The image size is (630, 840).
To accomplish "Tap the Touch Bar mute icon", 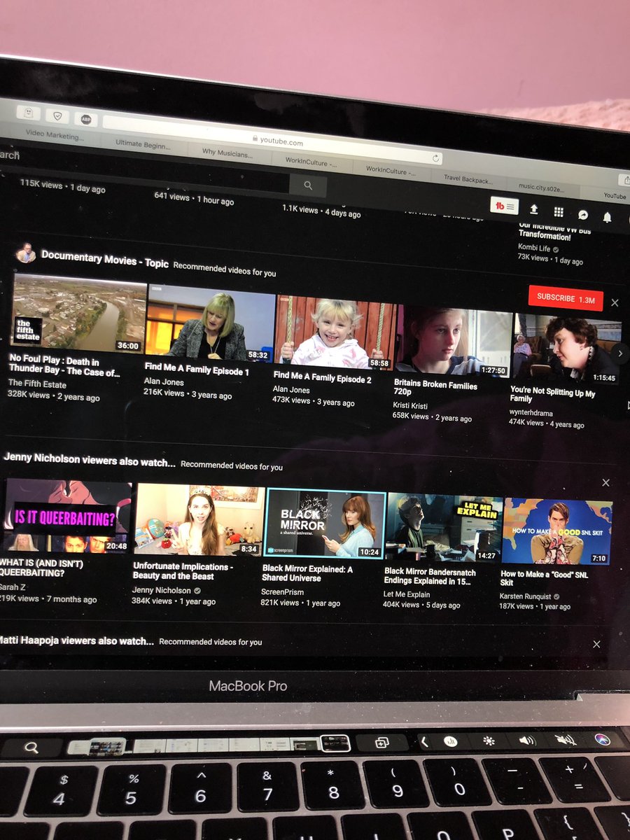I will [566, 740].
